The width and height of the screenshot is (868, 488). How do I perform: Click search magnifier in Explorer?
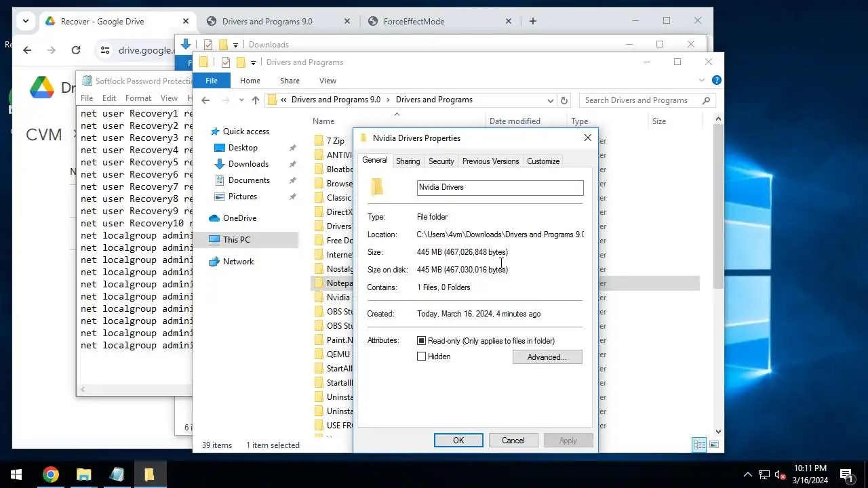point(706,100)
